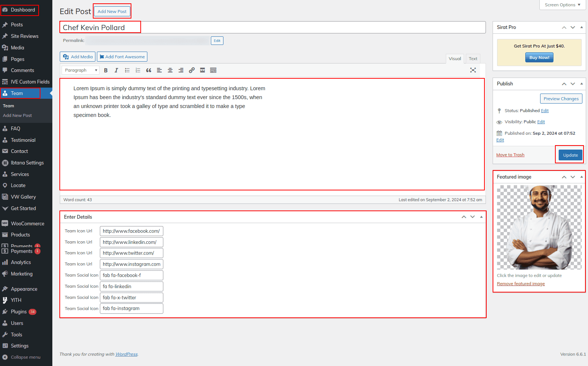Enter distraction-free fullscreen mode
588x366 pixels.
(473, 70)
